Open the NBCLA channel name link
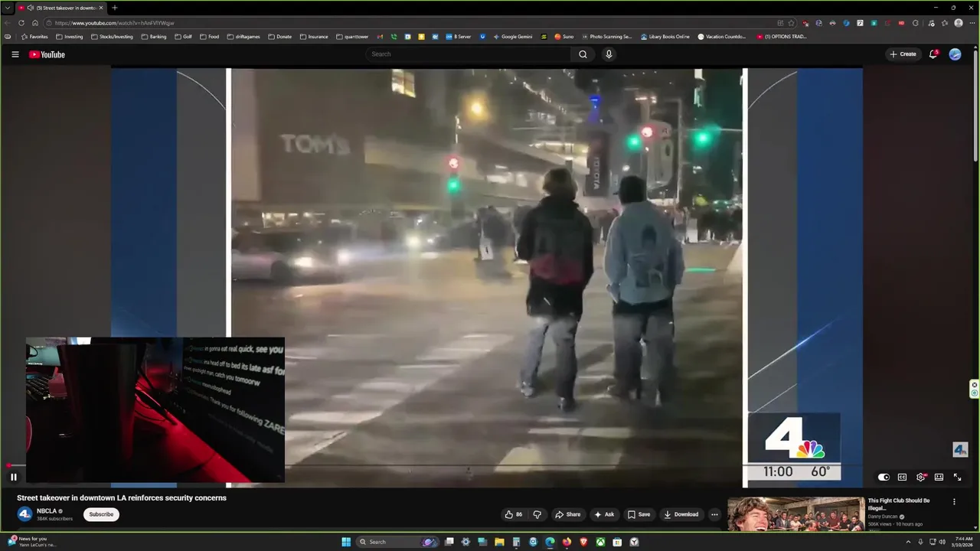 [47, 511]
